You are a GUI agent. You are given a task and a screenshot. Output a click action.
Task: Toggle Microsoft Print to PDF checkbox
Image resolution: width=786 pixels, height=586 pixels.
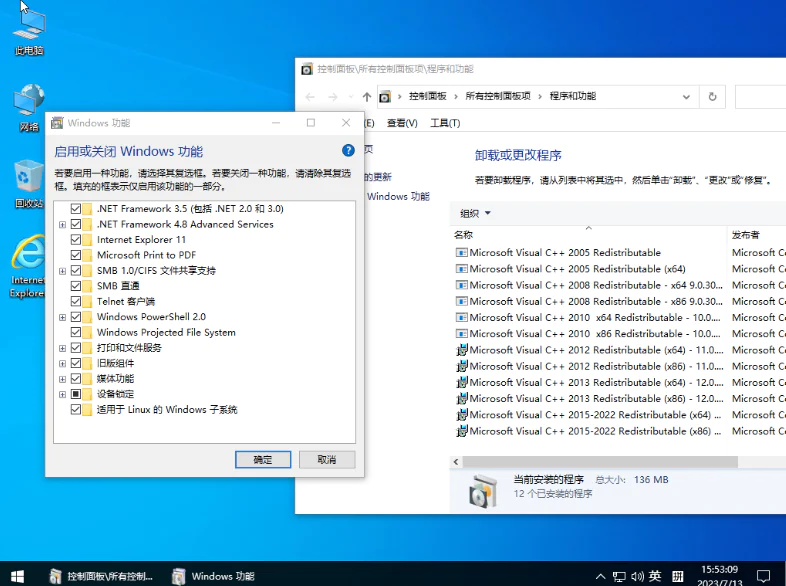[76, 255]
